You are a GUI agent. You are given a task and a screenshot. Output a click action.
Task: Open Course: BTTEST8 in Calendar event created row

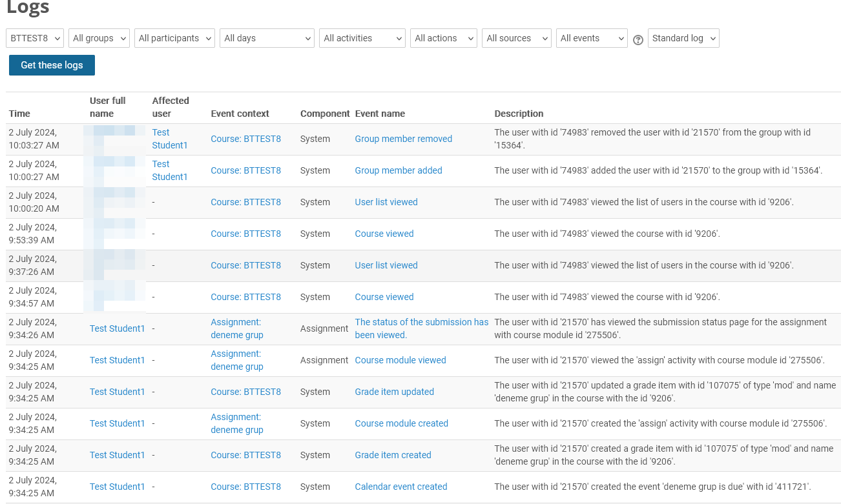tap(245, 487)
